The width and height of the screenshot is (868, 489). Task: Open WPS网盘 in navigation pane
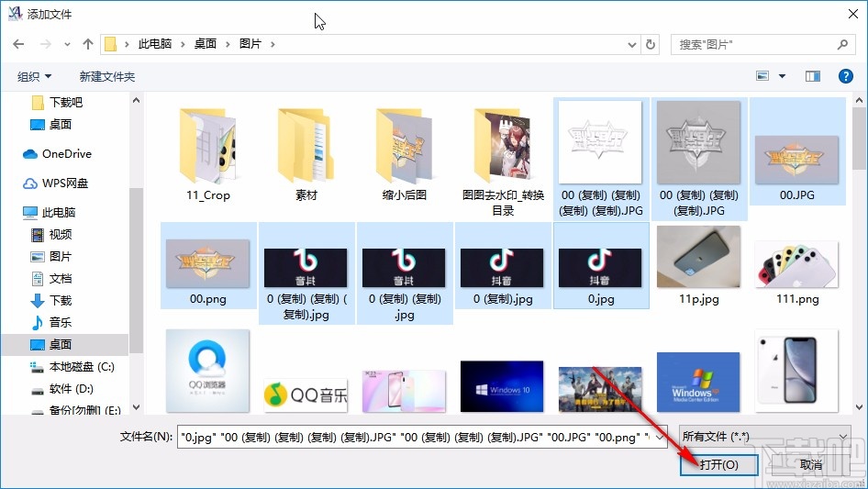tap(55, 183)
